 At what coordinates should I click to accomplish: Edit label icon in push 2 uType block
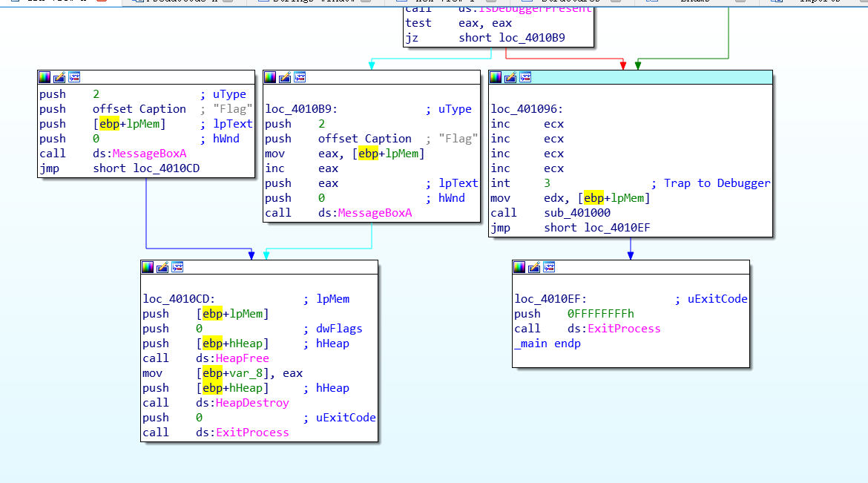pos(59,77)
